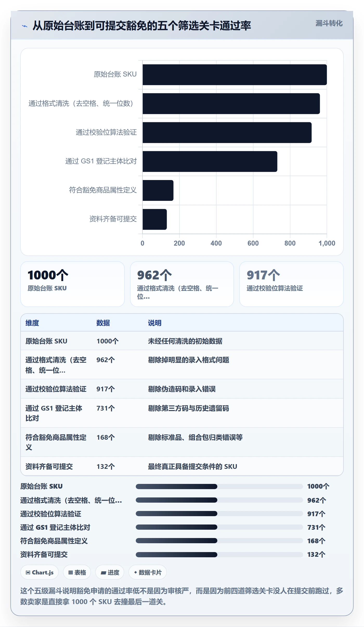
Task: Click the text 剔除伪造码和录入错误
Action: point(182,389)
